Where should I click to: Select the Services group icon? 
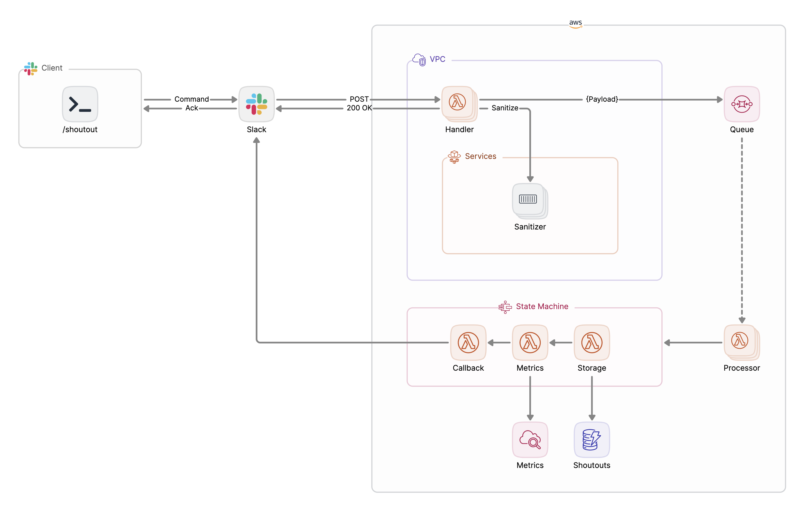point(454,157)
